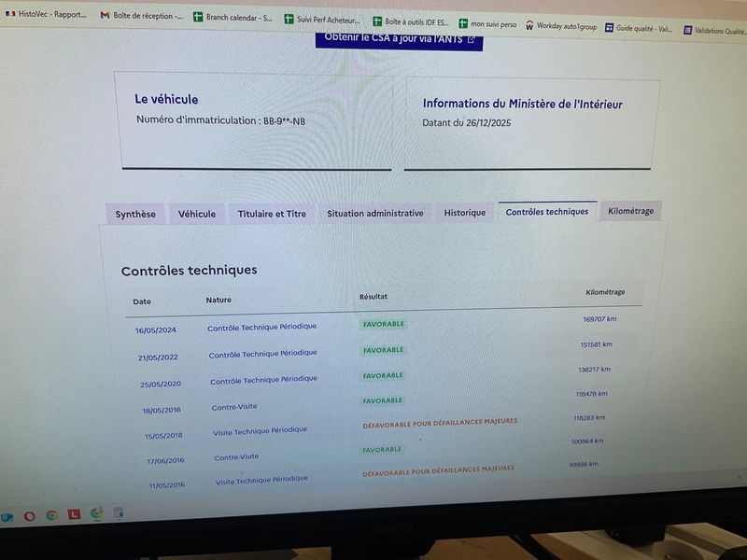Click the 151581 km mileage value

coord(596,344)
